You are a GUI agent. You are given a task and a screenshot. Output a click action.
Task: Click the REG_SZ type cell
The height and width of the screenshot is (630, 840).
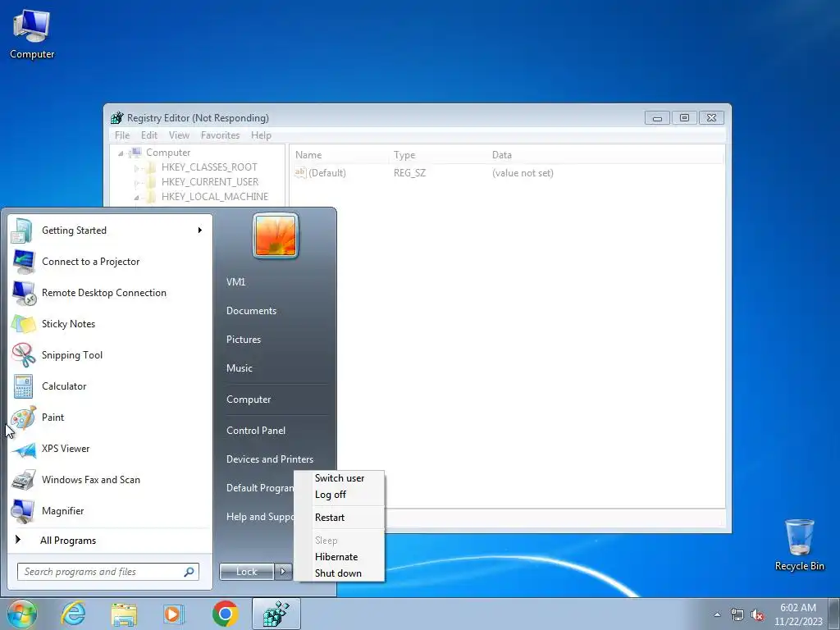[x=410, y=173]
